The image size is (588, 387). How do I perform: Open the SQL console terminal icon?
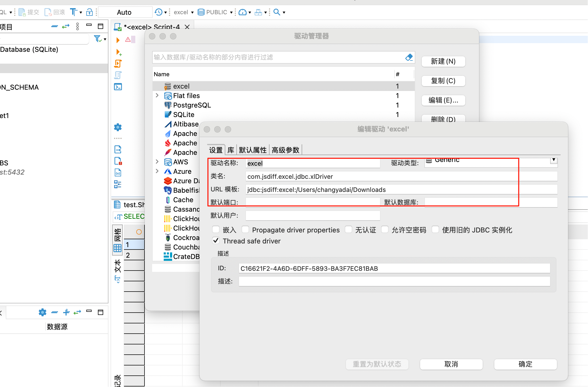118,87
